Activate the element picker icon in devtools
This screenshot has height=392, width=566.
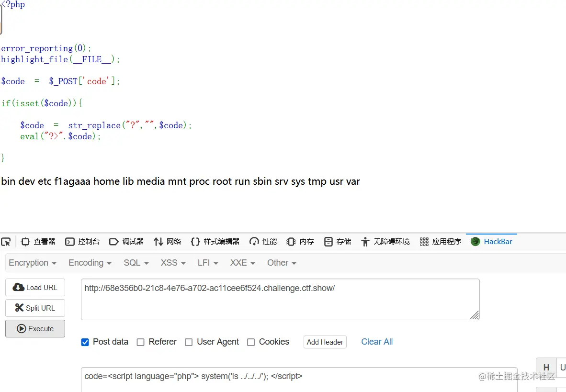click(6, 242)
